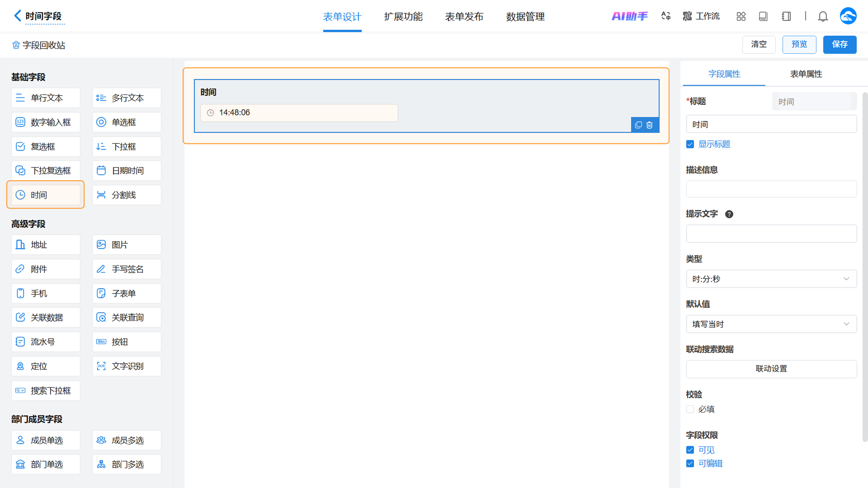This screenshot has width=868, height=488.
Task: Open 工作流 workflow
Action: click(x=701, y=16)
